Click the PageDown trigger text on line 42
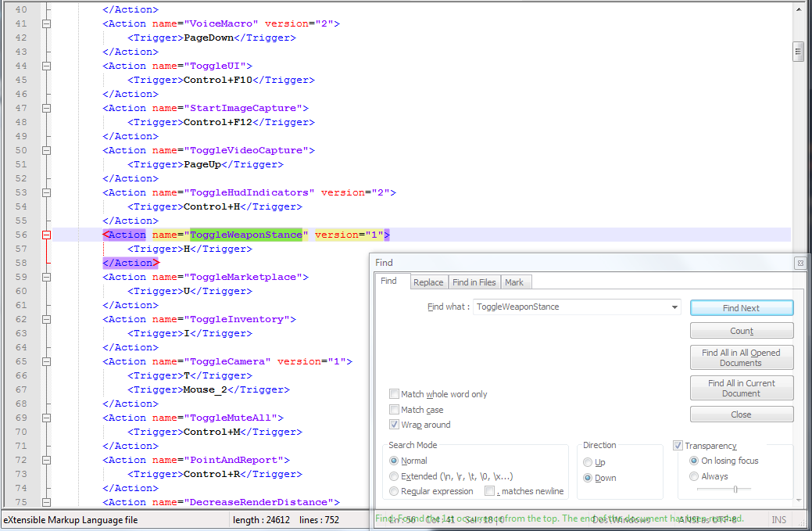Image resolution: width=812 pixels, height=531 pixels. [x=209, y=38]
